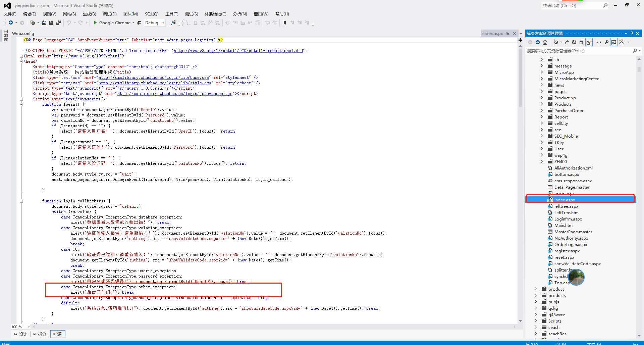This screenshot has width=644, height=345.
Task: Select Loginfrm.aspx in Solution Explorer
Action: (x=568, y=219)
